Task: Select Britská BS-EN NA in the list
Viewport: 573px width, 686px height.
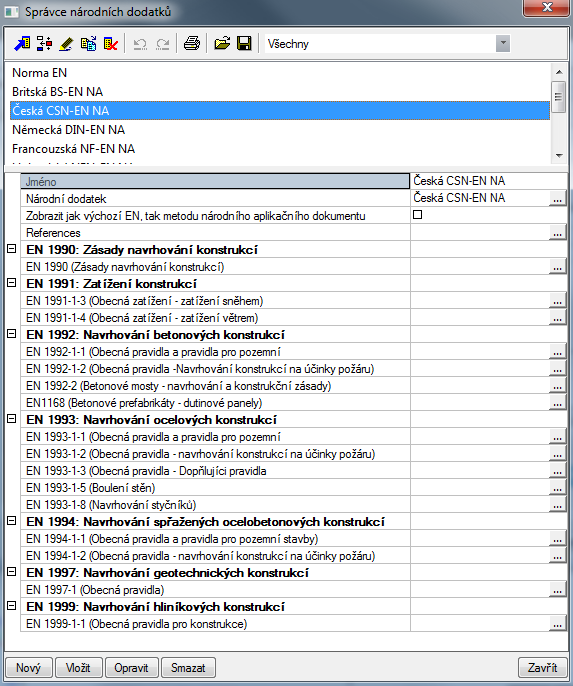Action: pos(280,92)
